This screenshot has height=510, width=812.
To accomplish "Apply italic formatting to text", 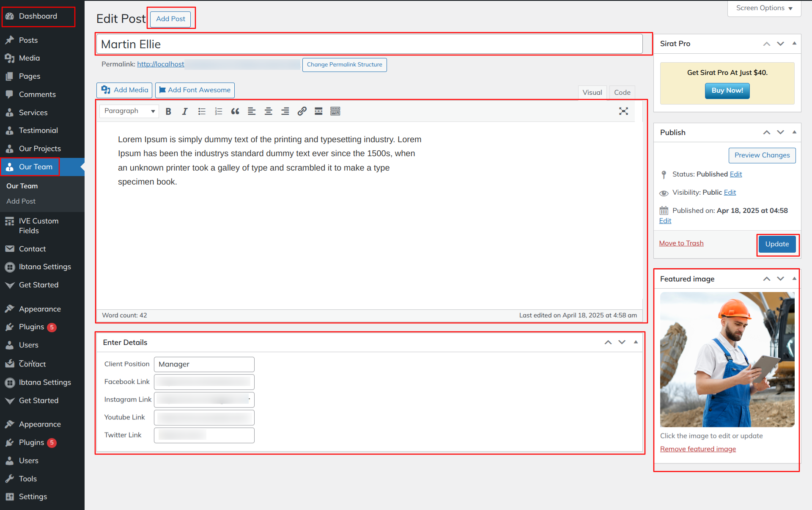I will (185, 111).
